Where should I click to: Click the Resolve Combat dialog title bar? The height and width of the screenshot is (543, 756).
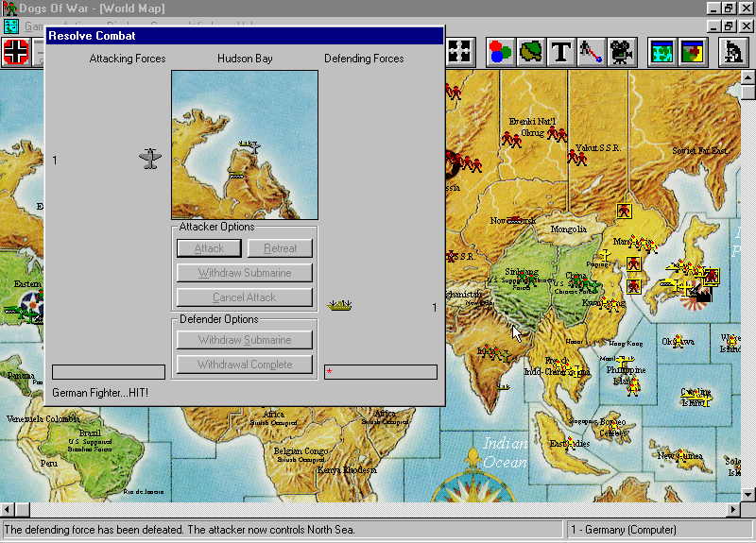tap(245, 36)
